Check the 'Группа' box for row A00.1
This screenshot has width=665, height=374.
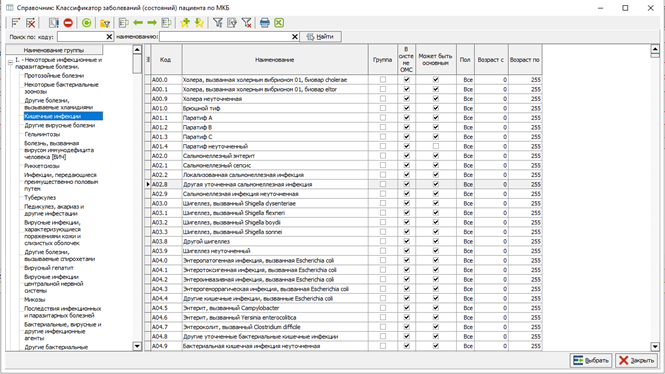click(383, 89)
